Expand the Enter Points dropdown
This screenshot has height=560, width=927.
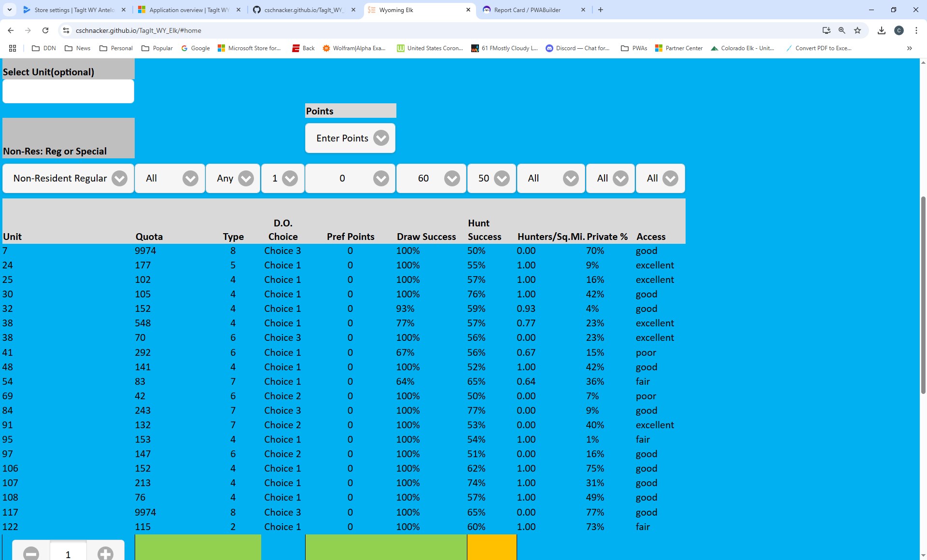pyautogui.click(x=350, y=139)
